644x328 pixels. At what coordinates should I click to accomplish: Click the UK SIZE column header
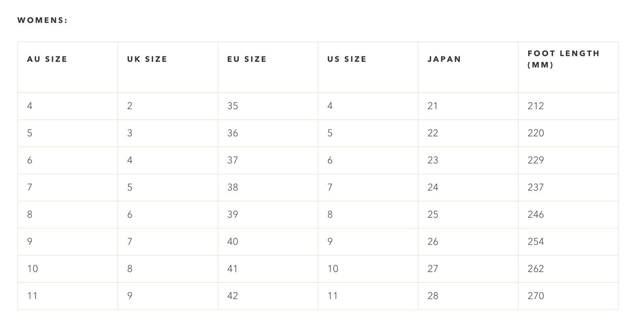point(147,59)
